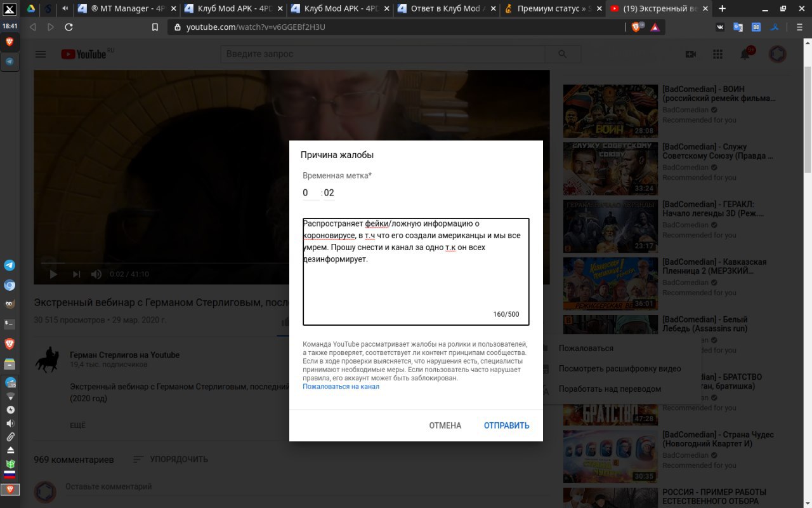
Task: Open the Герман Стерлигов на Youtube channel
Action: (x=124, y=355)
